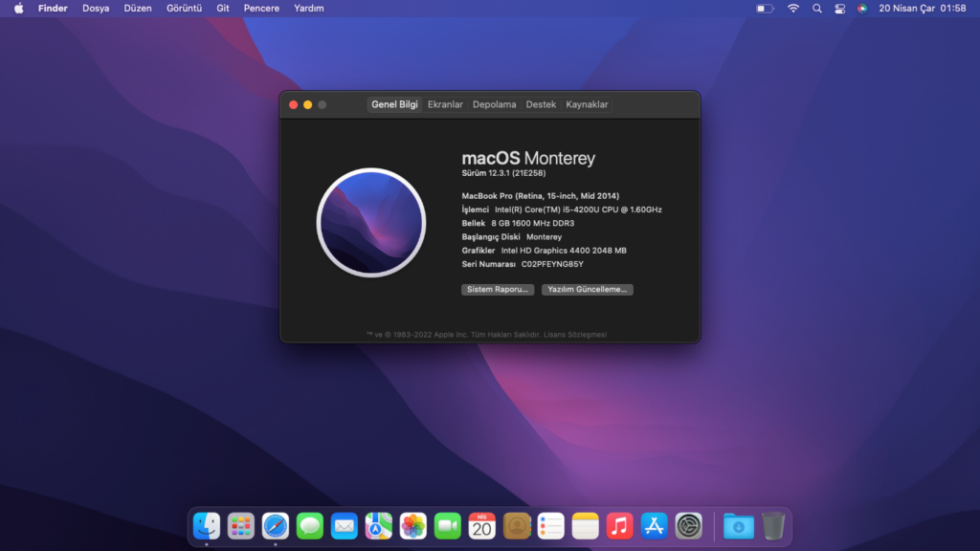980x551 pixels.
Task: Open the Lisans Sözleşmesi link
Action: tap(575, 335)
